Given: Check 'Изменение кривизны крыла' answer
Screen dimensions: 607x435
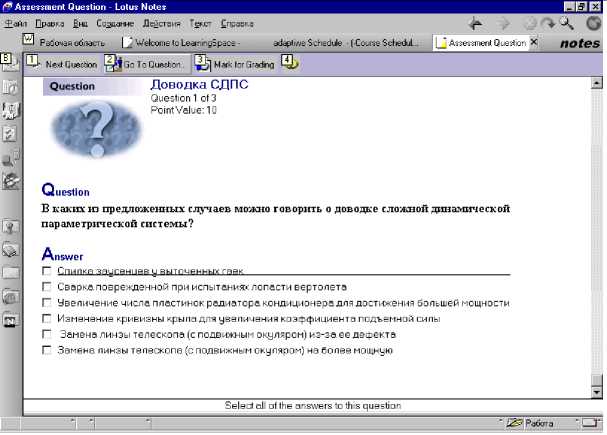Looking at the screenshot, I should coord(46,318).
